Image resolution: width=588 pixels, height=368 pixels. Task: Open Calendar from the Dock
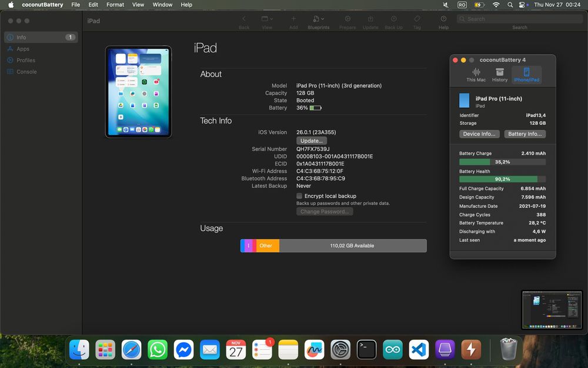(236, 350)
